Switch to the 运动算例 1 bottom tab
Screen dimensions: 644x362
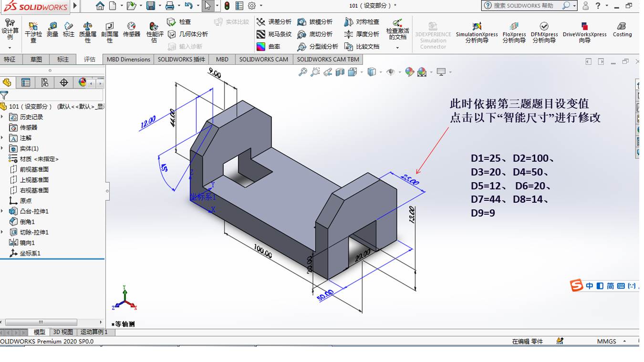tap(94, 332)
